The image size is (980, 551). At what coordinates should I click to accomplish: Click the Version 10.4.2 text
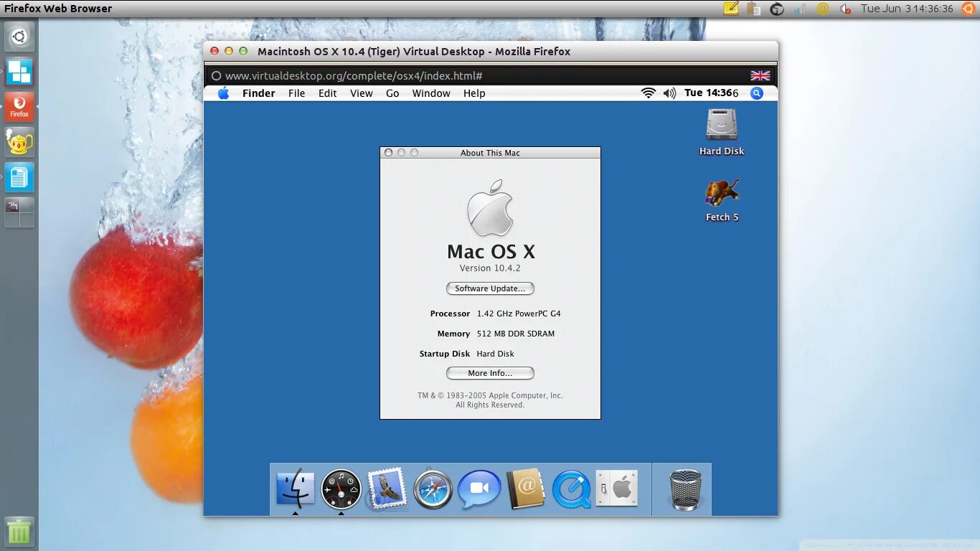[490, 268]
